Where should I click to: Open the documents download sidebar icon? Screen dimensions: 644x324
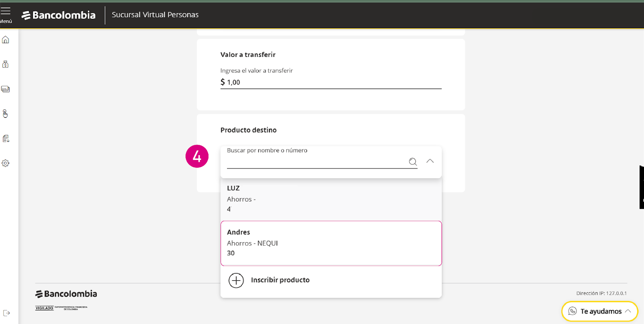pyautogui.click(x=6, y=139)
